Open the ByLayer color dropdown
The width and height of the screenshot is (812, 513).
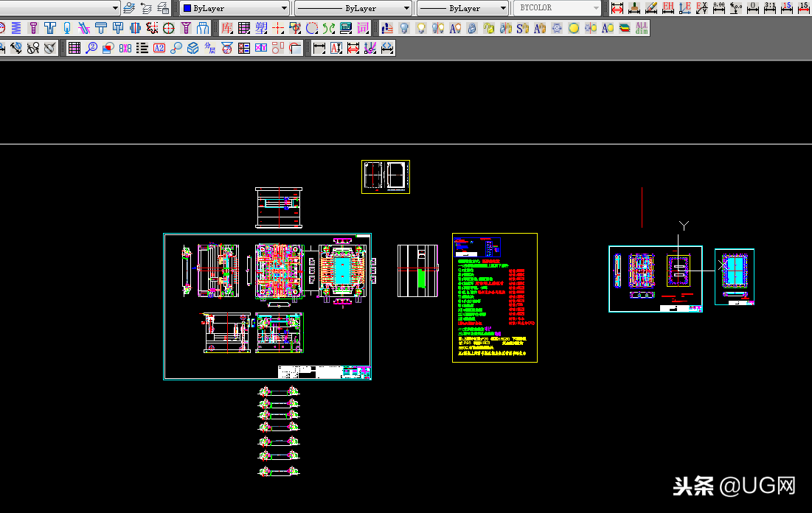point(235,8)
